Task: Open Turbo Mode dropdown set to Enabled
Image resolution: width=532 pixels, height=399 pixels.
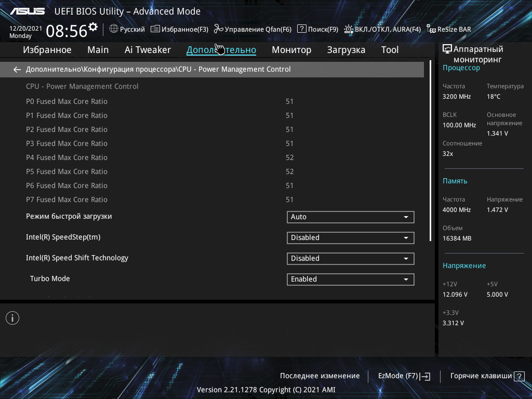Action: coord(351,279)
